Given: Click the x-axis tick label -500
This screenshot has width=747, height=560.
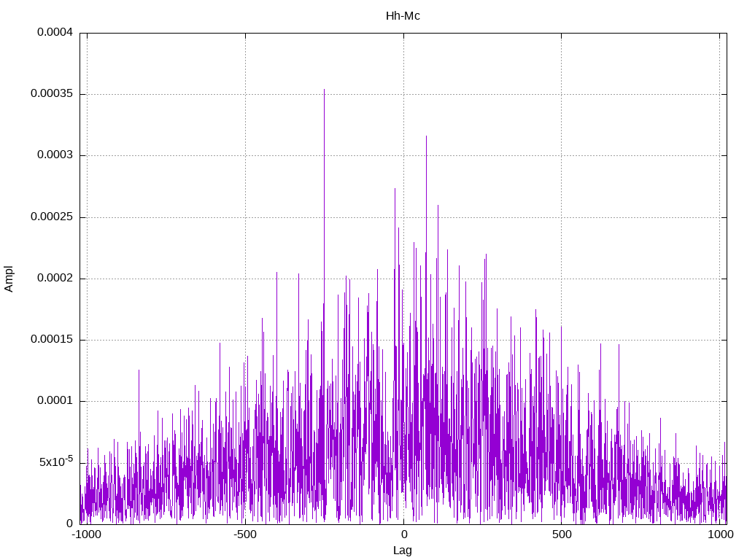Looking at the screenshot, I should (245, 534).
